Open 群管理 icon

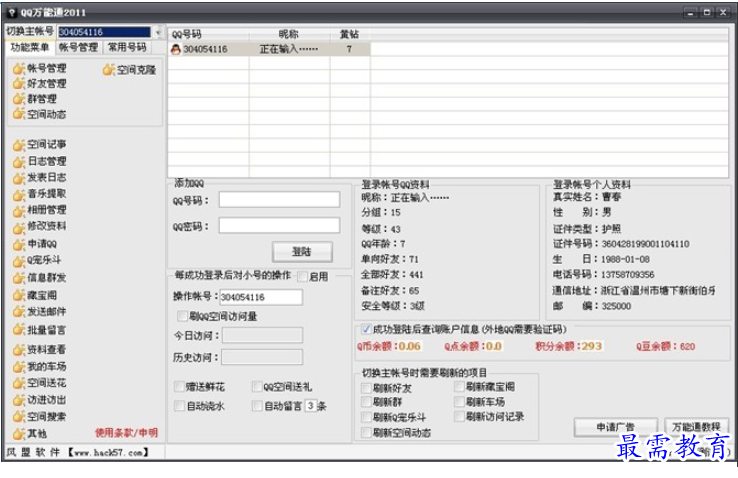pos(19,99)
